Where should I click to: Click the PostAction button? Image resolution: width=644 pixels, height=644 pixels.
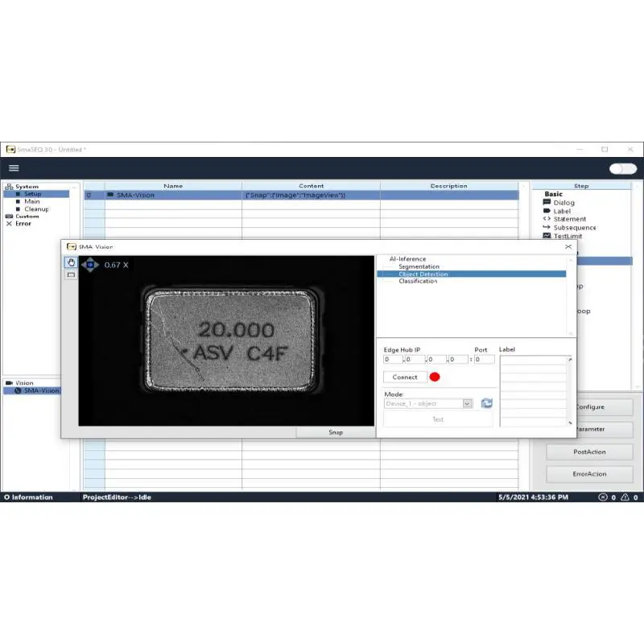pyautogui.click(x=589, y=452)
